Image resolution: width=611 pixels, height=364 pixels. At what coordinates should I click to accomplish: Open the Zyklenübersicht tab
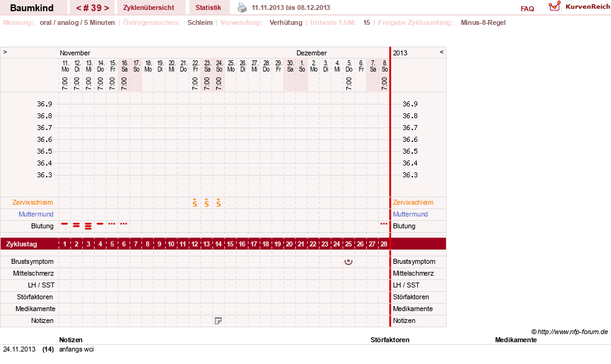coord(148,7)
